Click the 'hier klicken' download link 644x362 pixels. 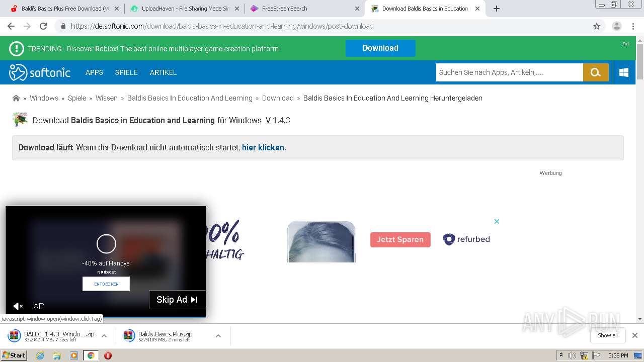263,148
